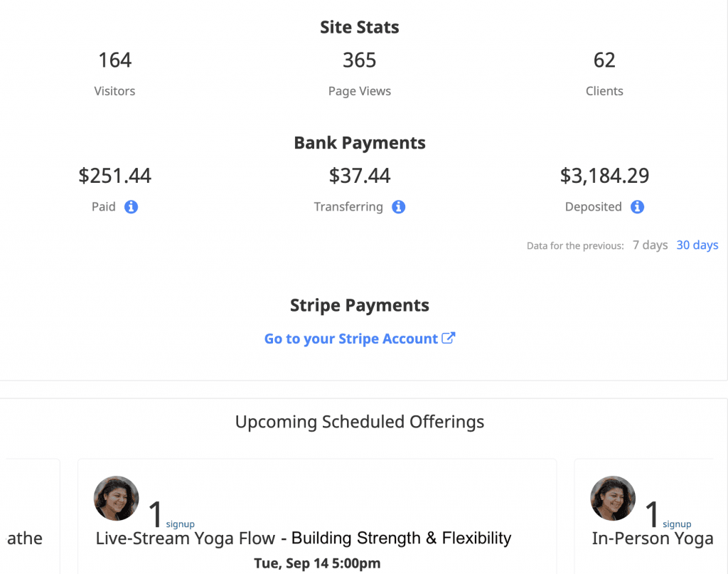
Task: Click info icon beside Transferring
Action: (398, 207)
